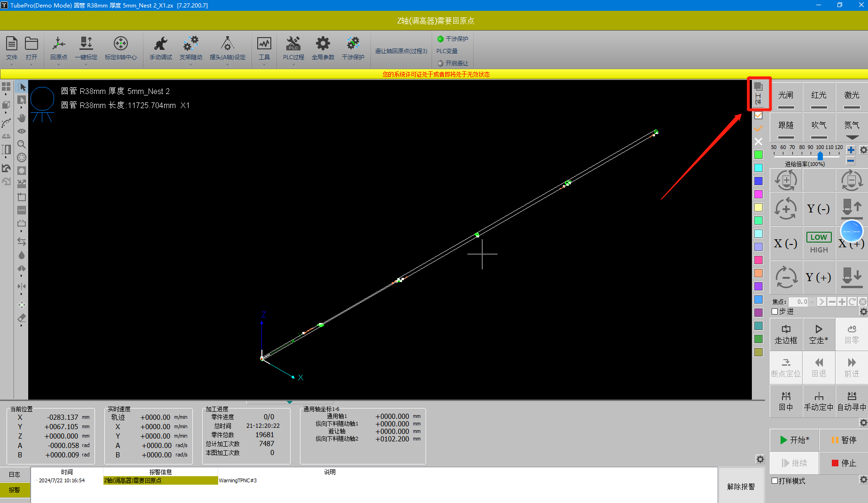Open the 焦点 focus value dropdown
Image resolution: width=868 pixels, height=503 pixels.
click(812, 302)
